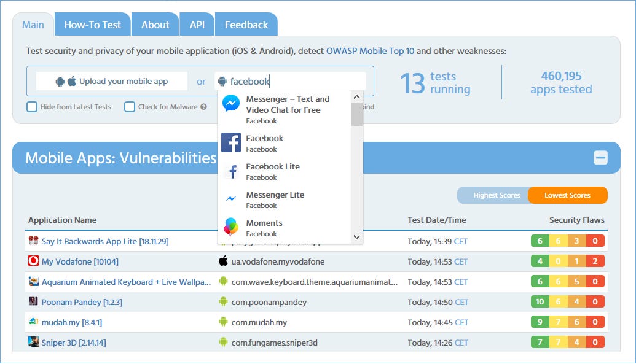This screenshot has height=364, width=636.
Task: Click the Say It Backwards app icon
Action: tap(33, 241)
